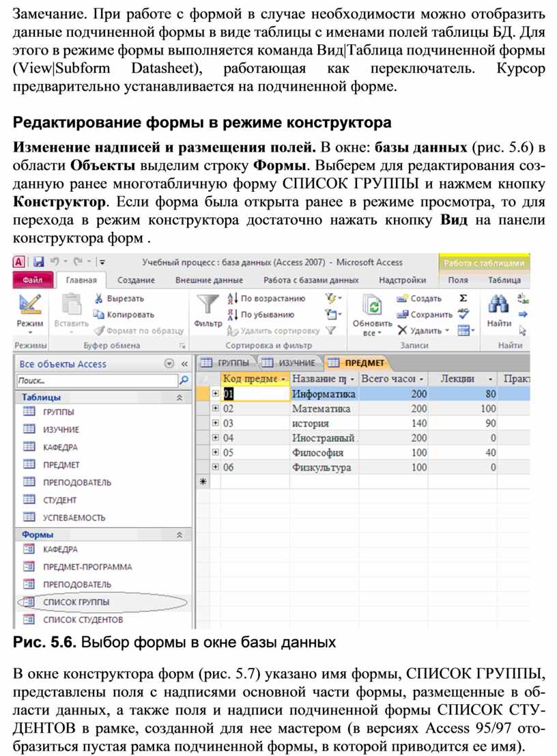
Task: Click the search magnifier icon
Action: click(184, 380)
